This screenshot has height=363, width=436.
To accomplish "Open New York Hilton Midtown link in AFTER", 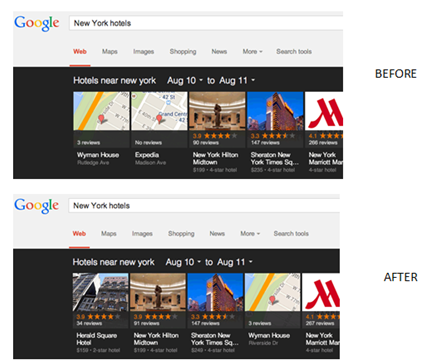I will click(x=156, y=339).
